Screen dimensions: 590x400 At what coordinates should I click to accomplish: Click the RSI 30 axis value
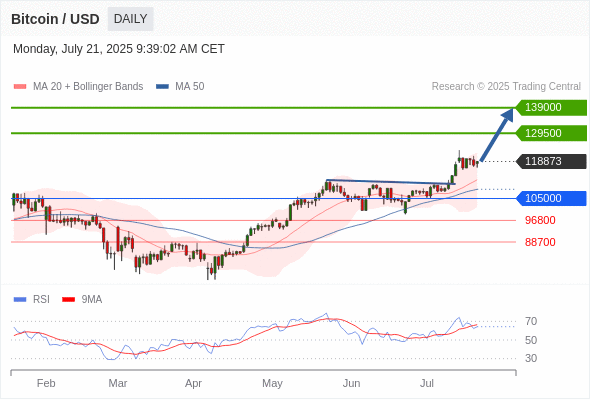(531, 358)
